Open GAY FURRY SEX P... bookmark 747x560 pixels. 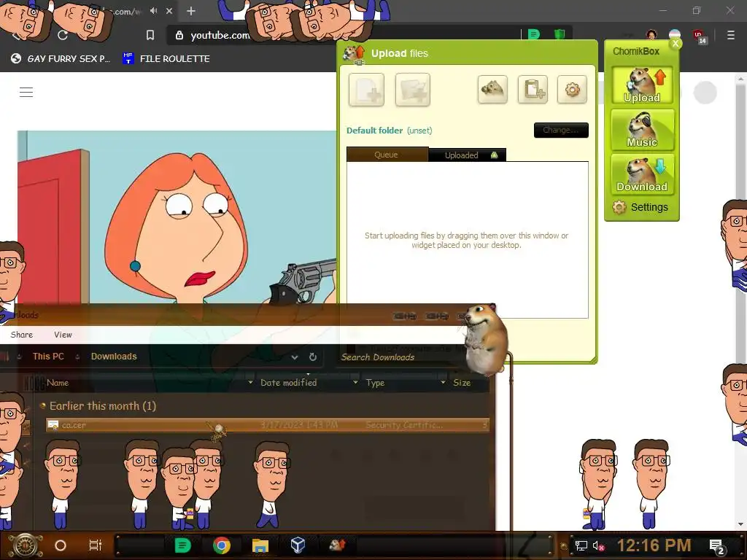(x=61, y=58)
